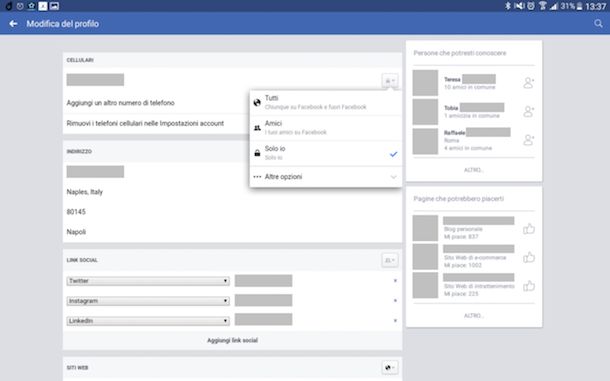Open Teresa's profile thumbnail
The image size is (610, 381).
[425, 83]
